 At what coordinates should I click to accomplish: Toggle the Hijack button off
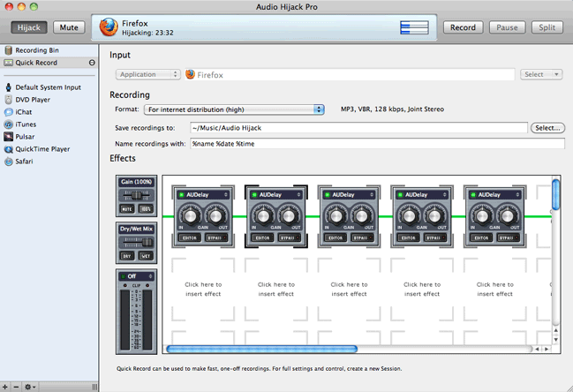pos(29,27)
